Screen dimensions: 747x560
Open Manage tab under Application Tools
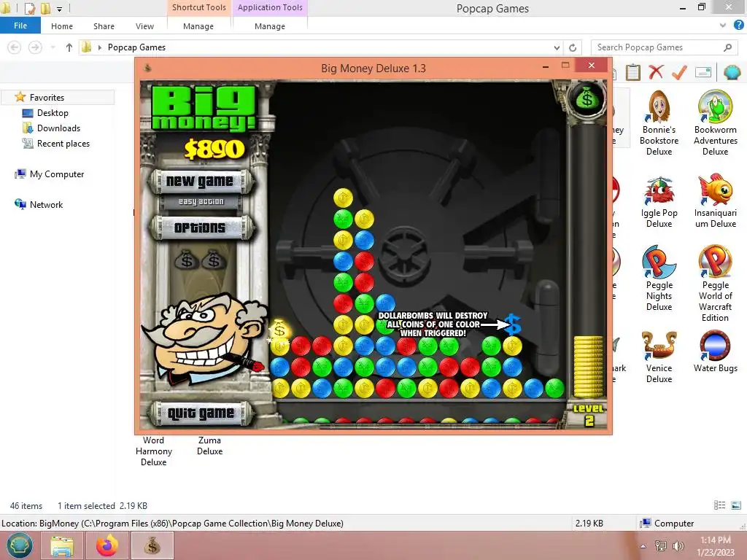tap(270, 26)
